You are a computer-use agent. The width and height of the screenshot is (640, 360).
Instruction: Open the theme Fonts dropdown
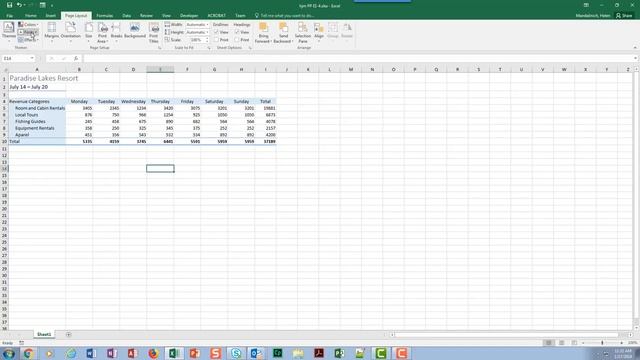pyautogui.click(x=28, y=32)
